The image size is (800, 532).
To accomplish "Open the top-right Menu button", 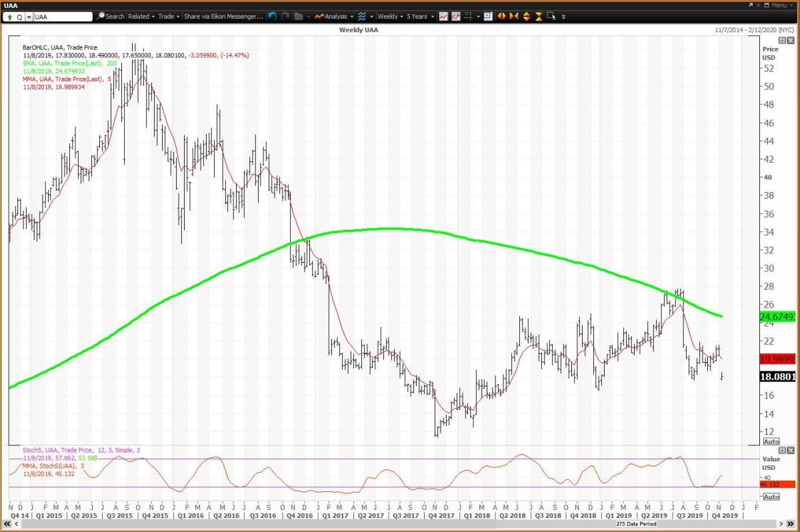I will click(778, 5).
